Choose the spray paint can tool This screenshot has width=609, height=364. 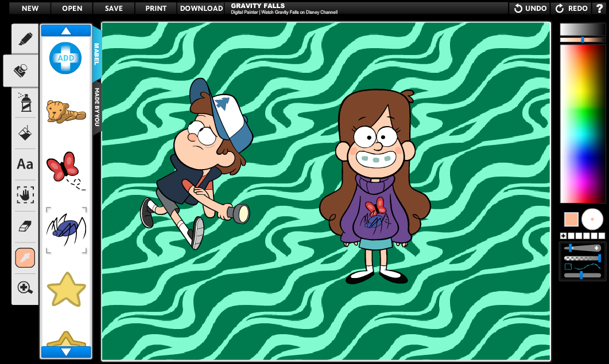pos(25,102)
